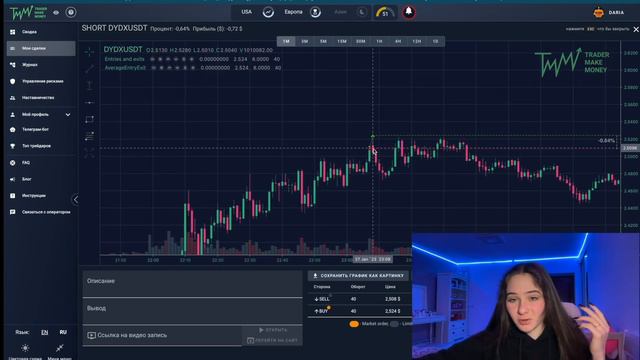This screenshot has width=640, height=360.
Task: Select Мои сделки in the sidebar
Action: (41, 48)
